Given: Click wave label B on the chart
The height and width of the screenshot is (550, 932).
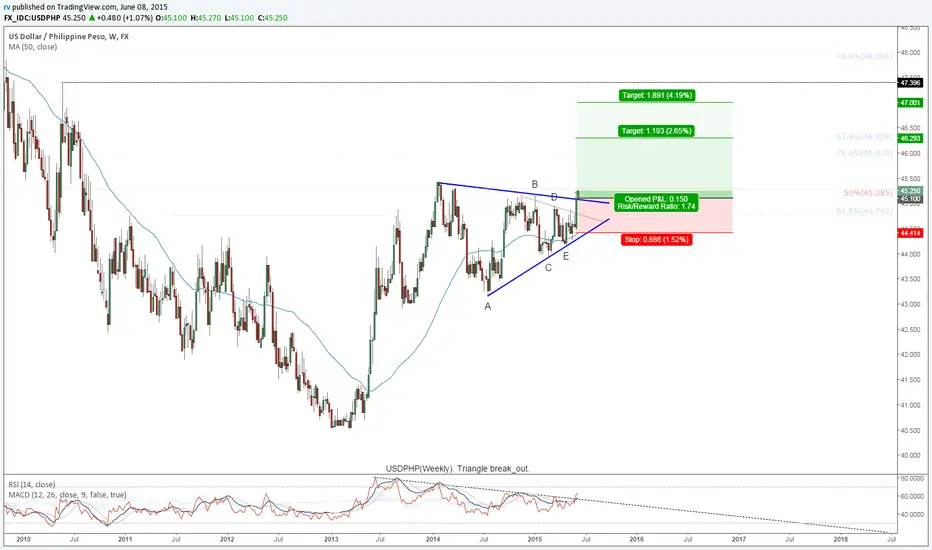Looking at the screenshot, I should (x=534, y=185).
